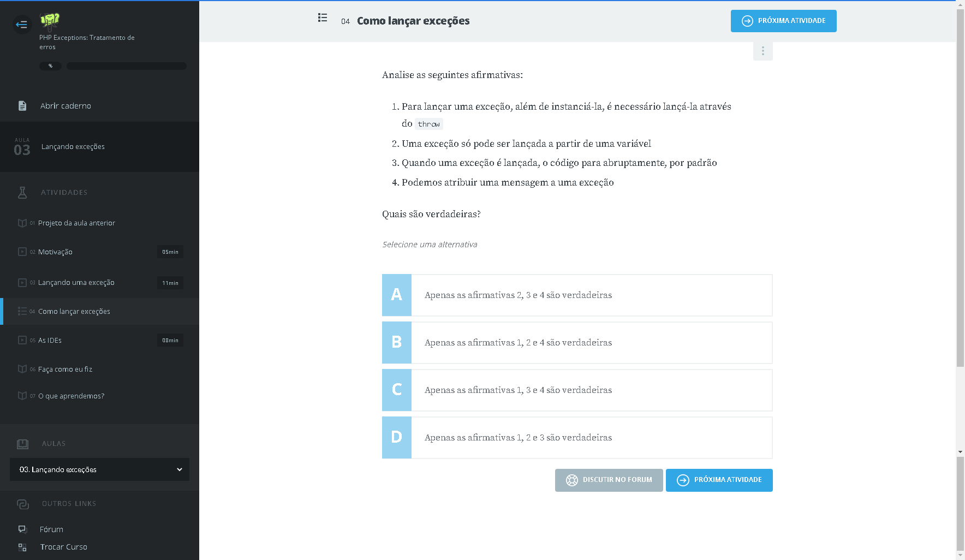Screen dimensions: 965x560
Task: Click the Abrir caderno notebook icon
Action: [22, 106]
